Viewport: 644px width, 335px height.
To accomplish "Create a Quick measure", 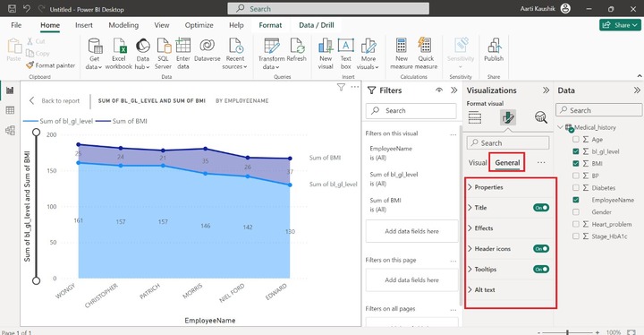I will click(426, 54).
